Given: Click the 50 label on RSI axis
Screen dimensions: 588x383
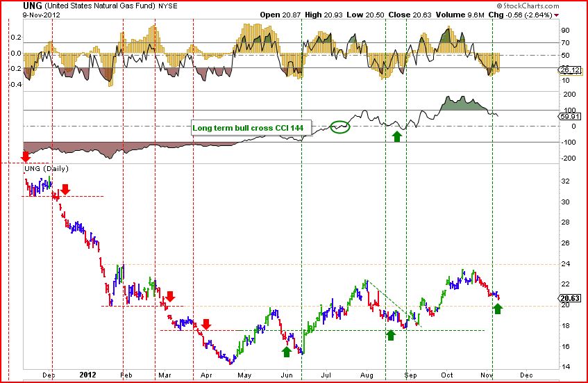Looking at the screenshot, I should click(565, 55).
